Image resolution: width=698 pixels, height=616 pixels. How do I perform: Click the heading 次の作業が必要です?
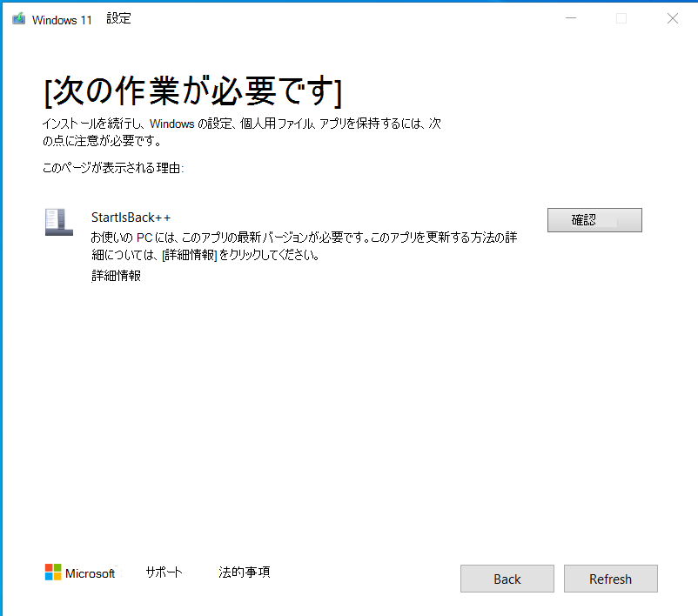coord(193,91)
